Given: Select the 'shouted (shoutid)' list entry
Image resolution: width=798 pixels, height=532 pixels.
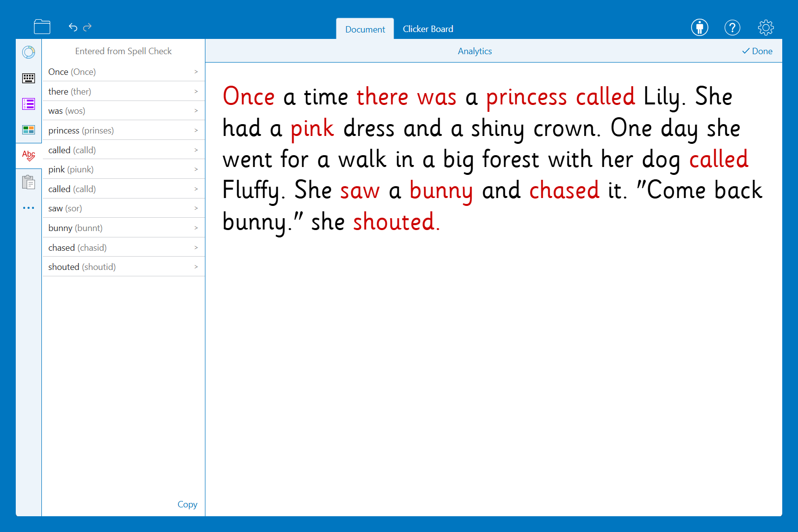Looking at the screenshot, I should [124, 267].
